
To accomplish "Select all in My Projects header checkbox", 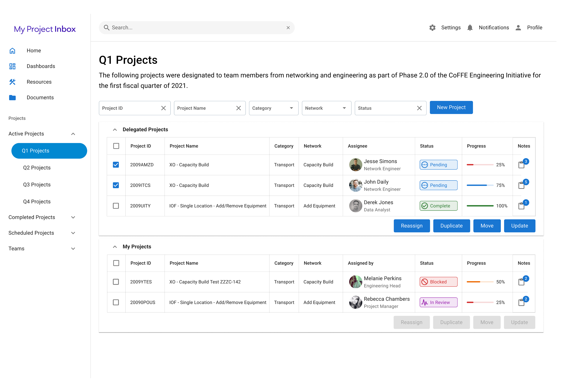I will (116, 263).
